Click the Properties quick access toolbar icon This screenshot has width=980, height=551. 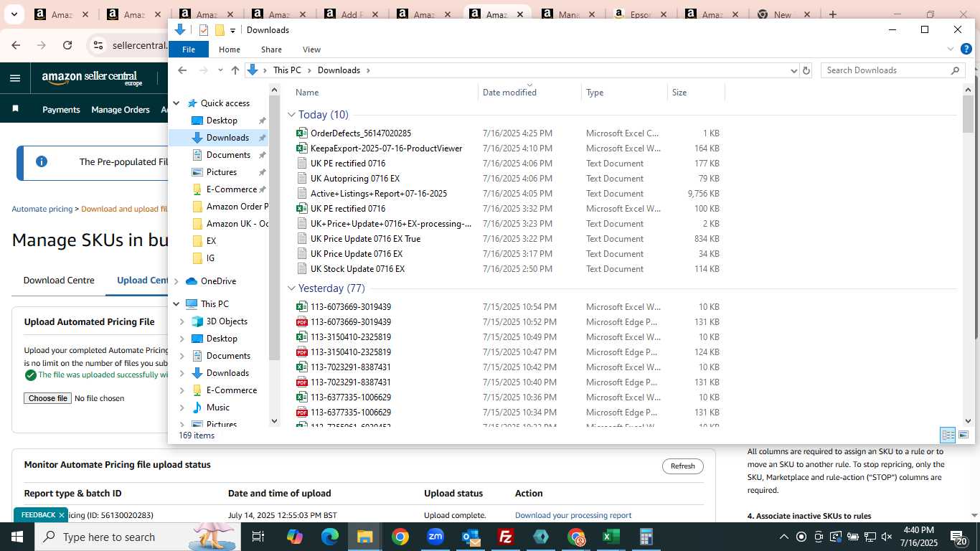204,29
